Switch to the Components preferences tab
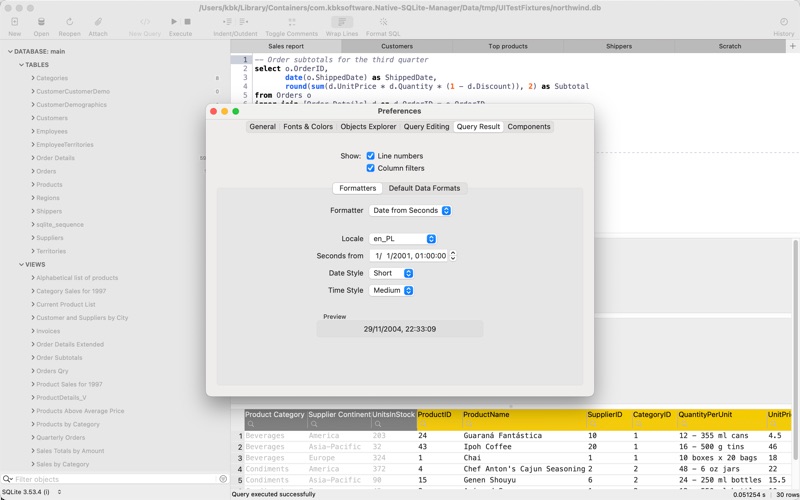Screen dimensions: 800x500 [x=529, y=127]
